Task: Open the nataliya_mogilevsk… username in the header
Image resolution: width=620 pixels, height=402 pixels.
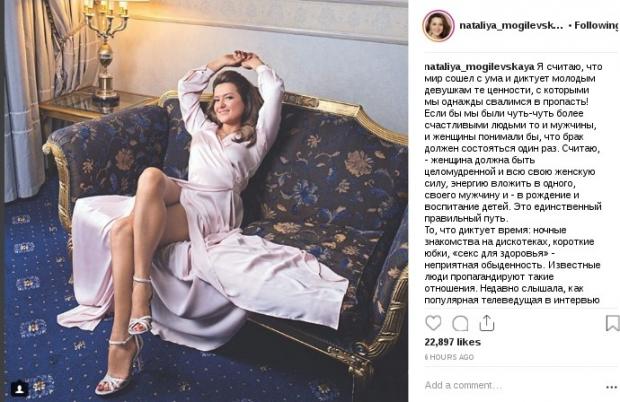Action: pos(511,26)
